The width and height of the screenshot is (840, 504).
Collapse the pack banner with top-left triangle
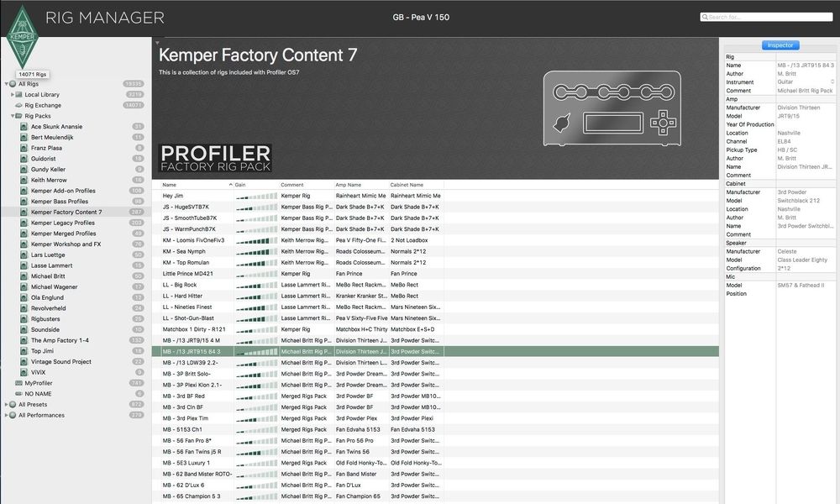[x=157, y=42]
